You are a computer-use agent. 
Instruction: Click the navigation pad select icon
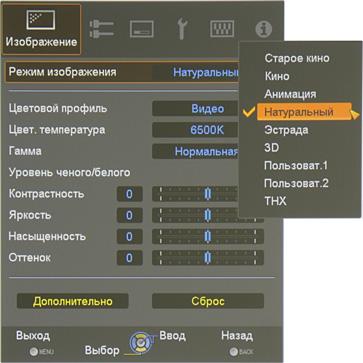[141, 342]
